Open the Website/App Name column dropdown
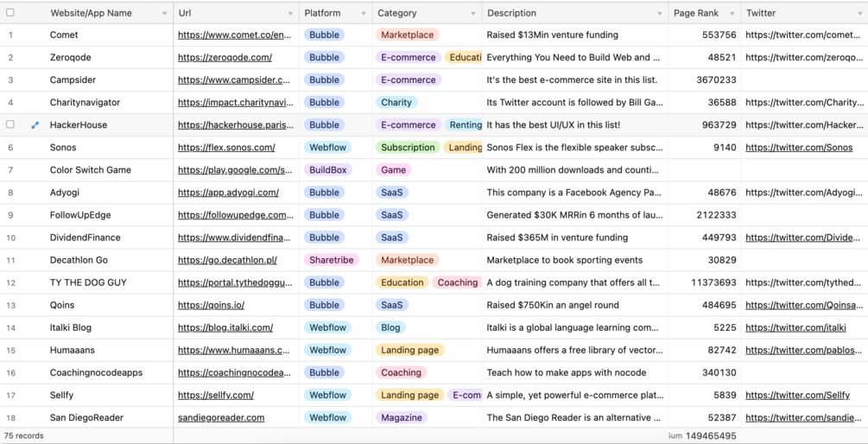This screenshot has width=868, height=444. point(164,13)
